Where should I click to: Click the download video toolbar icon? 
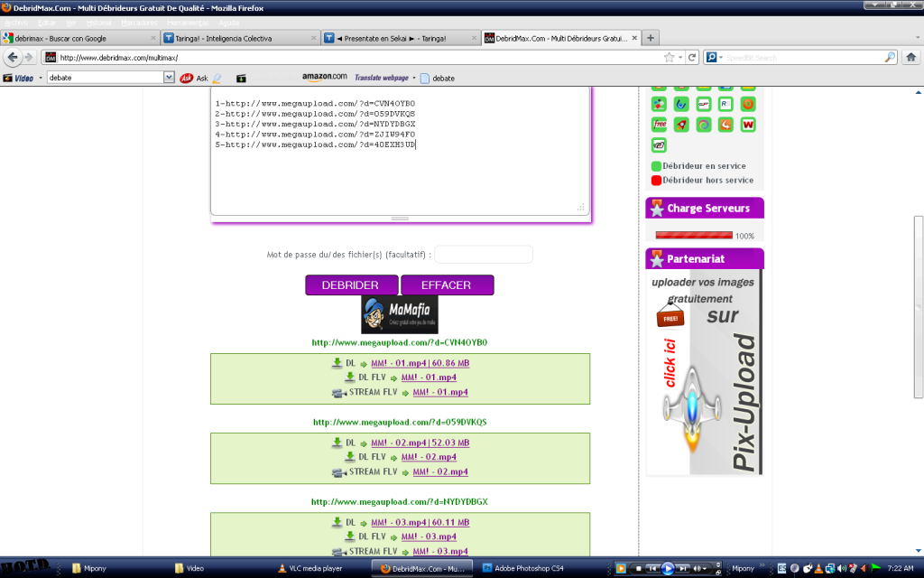click(x=241, y=78)
